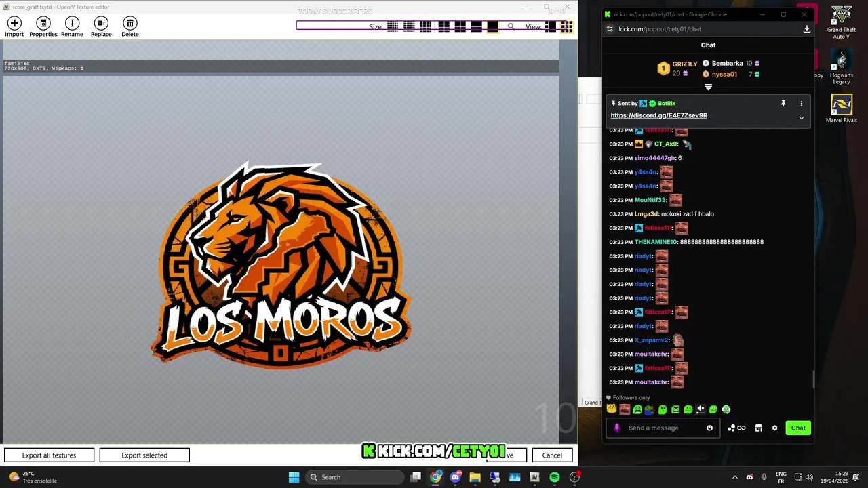Open chat settings gear icon
Viewport: 868px width, 488px height.
point(774,428)
